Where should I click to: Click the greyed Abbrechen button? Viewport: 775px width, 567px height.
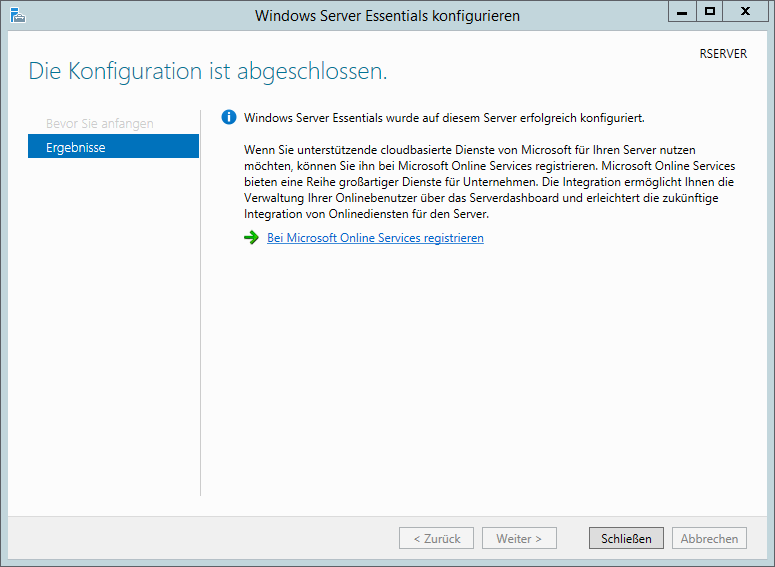(709, 538)
